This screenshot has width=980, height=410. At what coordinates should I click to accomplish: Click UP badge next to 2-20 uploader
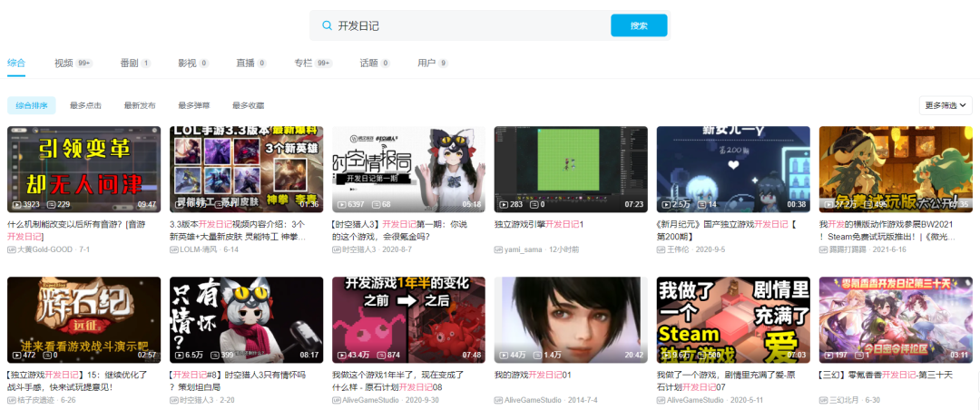(x=173, y=400)
